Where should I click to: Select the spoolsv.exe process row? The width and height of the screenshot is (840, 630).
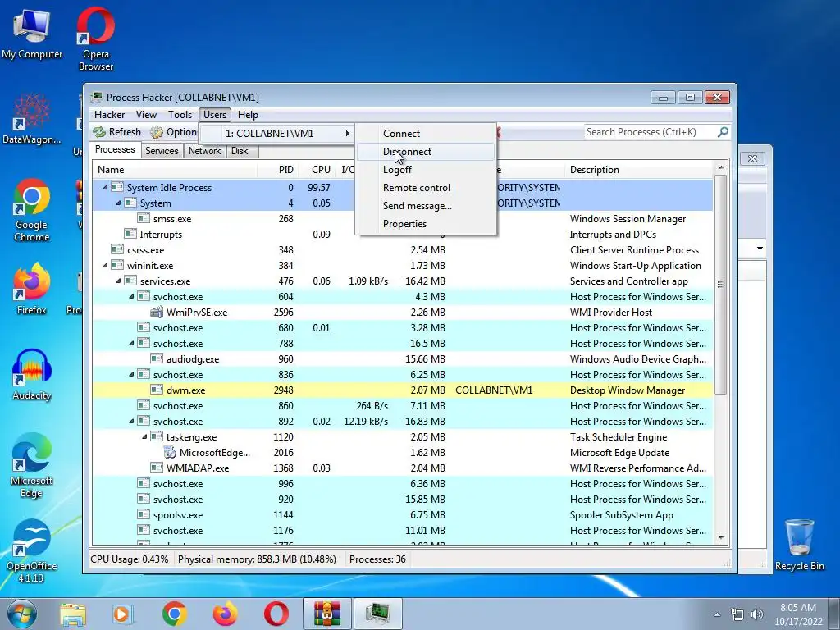[403, 515]
